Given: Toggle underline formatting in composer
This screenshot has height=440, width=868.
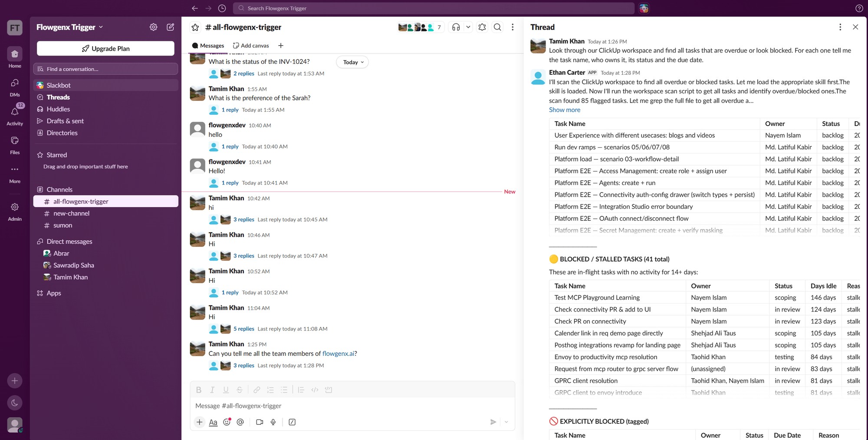Looking at the screenshot, I should click(x=226, y=390).
